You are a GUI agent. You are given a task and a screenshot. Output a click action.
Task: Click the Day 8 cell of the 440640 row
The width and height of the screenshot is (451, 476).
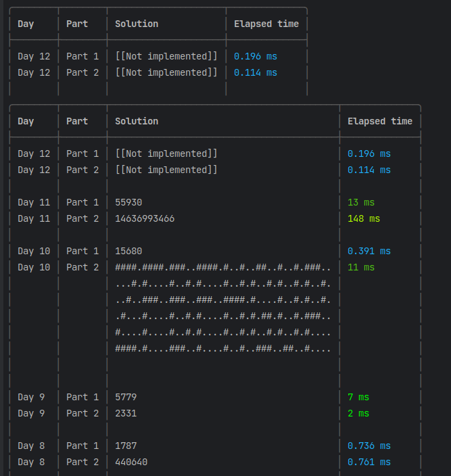point(31,462)
